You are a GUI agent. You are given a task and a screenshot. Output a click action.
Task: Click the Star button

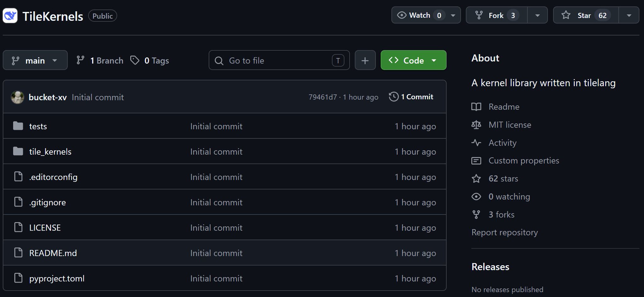point(586,15)
